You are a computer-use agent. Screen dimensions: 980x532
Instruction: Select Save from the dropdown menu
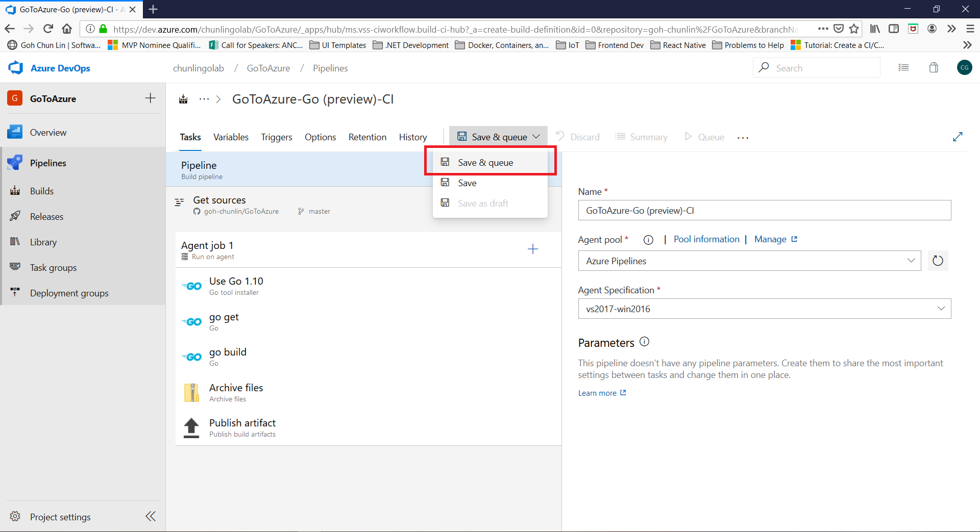[467, 183]
